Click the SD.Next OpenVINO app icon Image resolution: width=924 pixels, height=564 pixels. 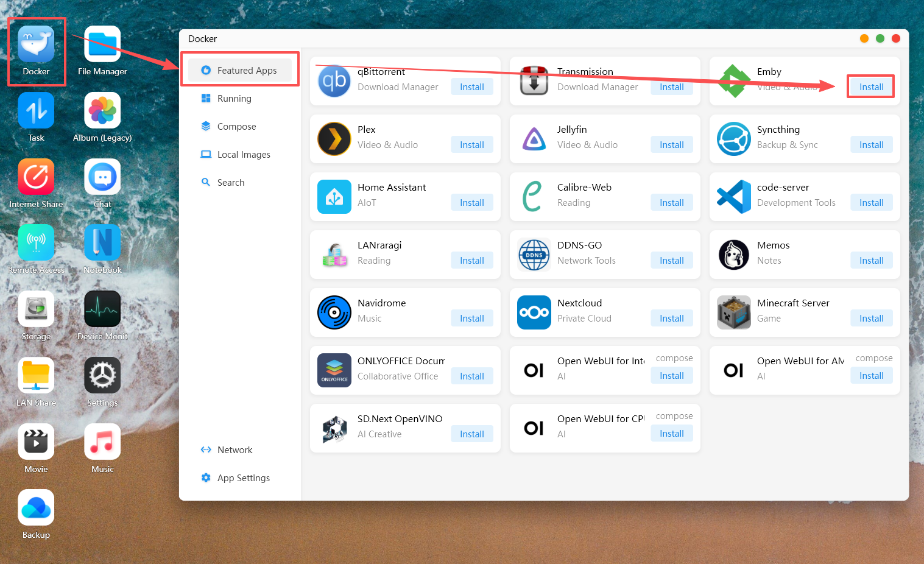pos(334,428)
